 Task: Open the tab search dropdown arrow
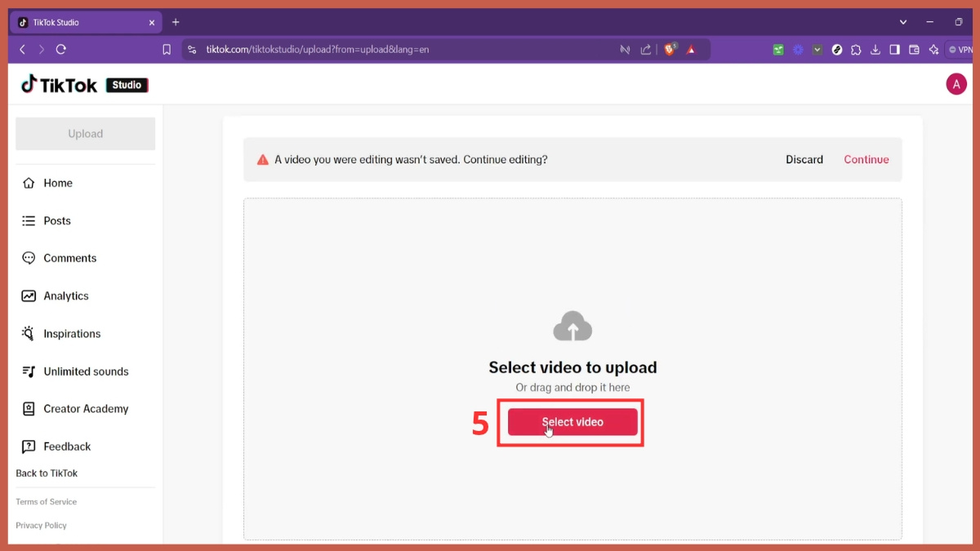coord(903,22)
